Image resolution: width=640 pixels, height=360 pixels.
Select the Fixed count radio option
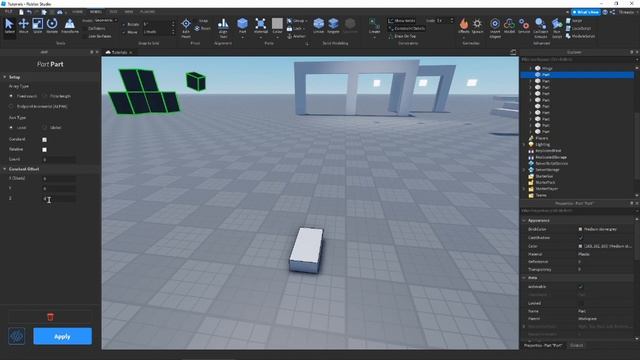11,96
